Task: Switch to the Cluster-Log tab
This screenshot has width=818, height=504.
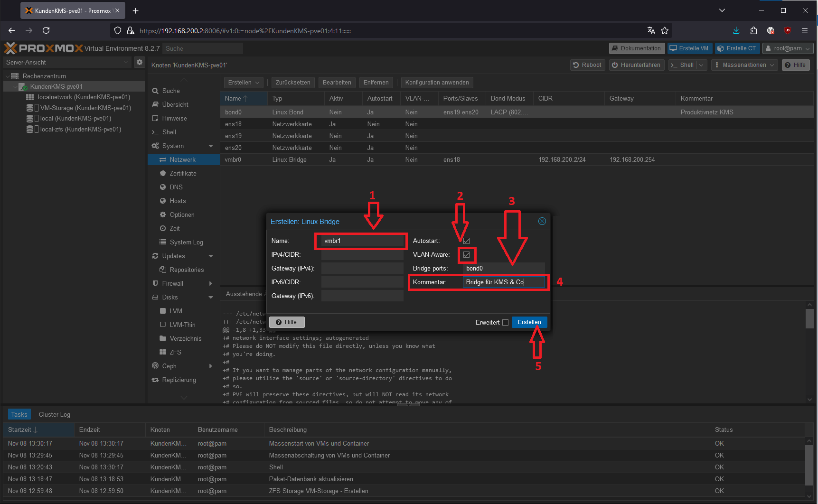Action: (x=55, y=414)
